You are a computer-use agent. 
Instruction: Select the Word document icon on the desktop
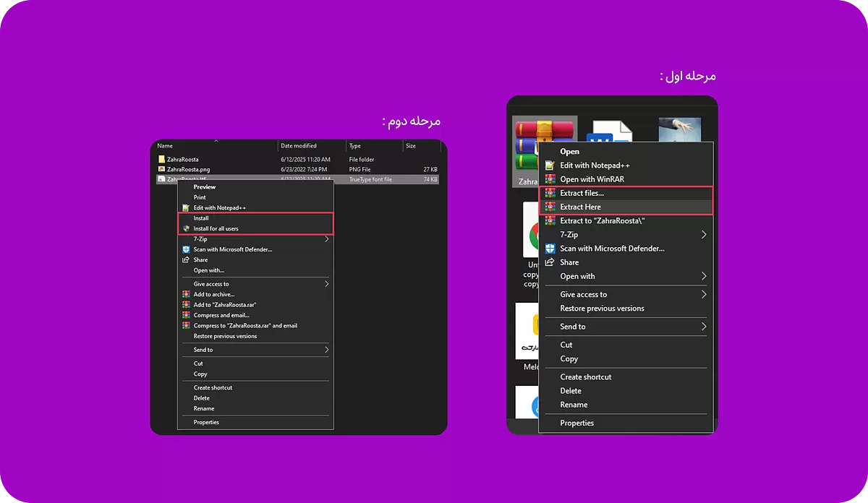click(609, 130)
